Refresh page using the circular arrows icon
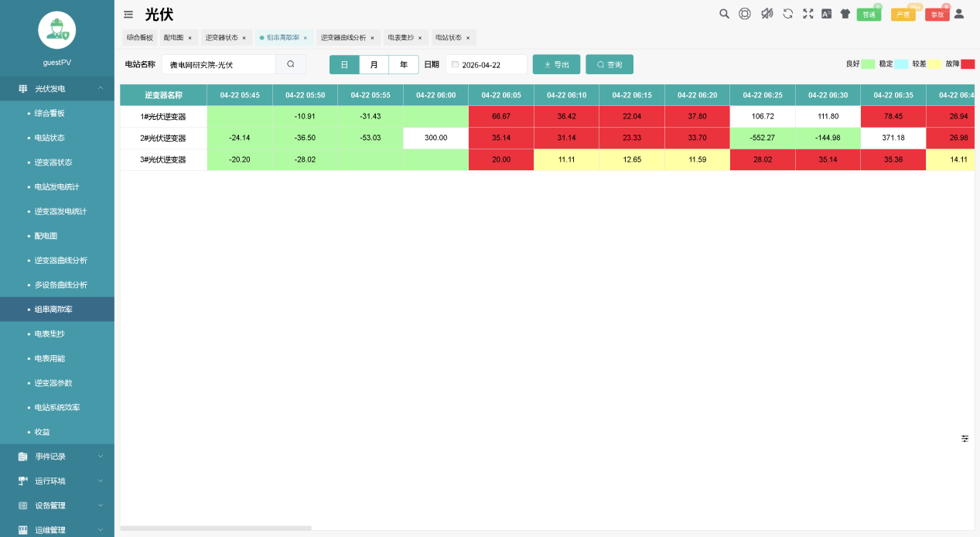Viewport: 980px width, 537px height. tap(787, 13)
